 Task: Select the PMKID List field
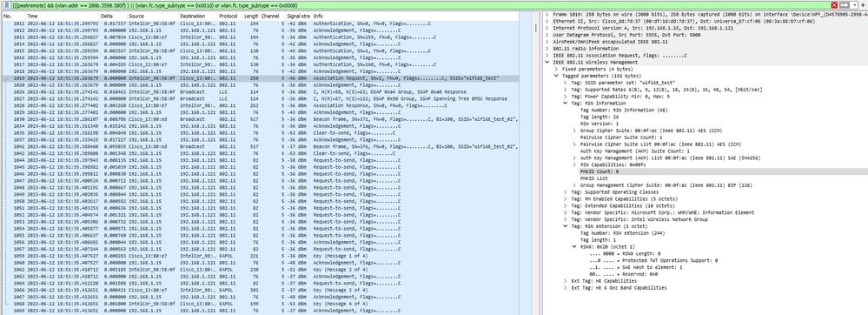pos(594,178)
